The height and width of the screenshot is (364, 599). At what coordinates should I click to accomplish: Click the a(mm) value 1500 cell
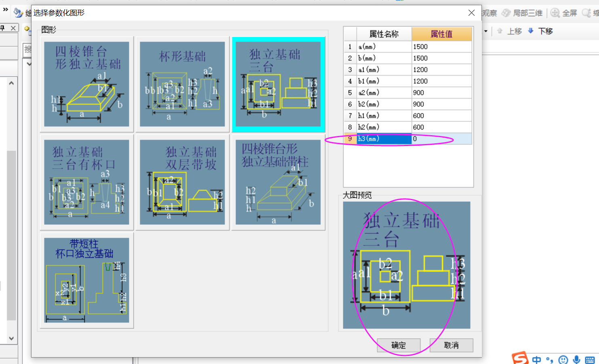(x=441, y=47)
